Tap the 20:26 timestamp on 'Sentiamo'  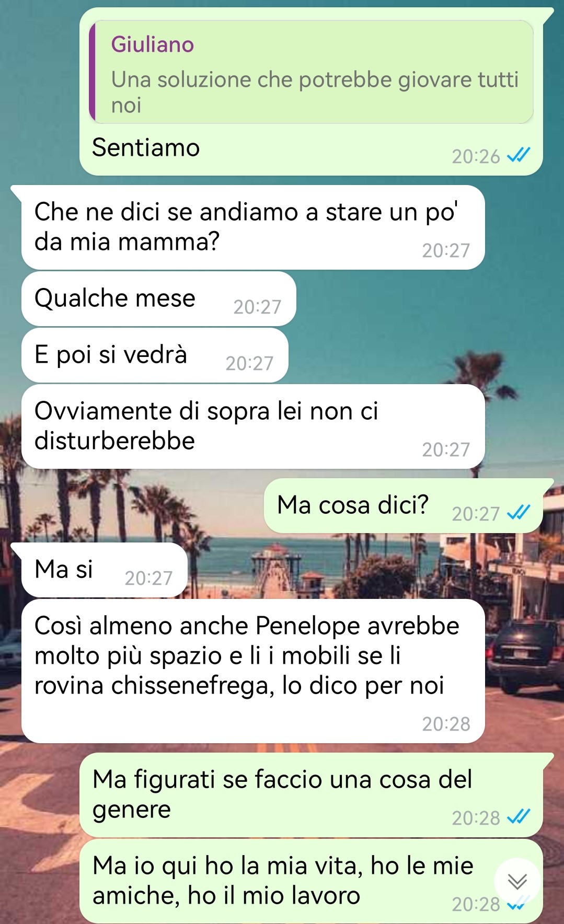coord(476,156)
